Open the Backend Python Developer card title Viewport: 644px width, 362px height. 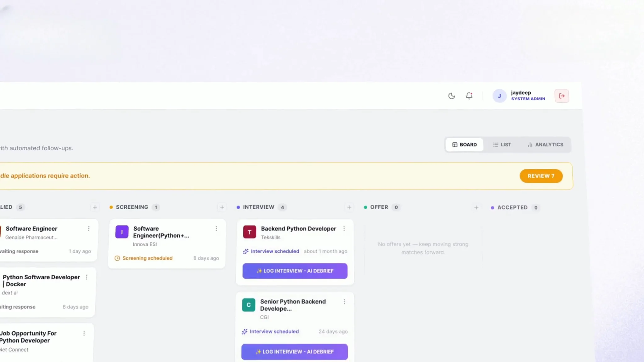(x=298, y=228)
